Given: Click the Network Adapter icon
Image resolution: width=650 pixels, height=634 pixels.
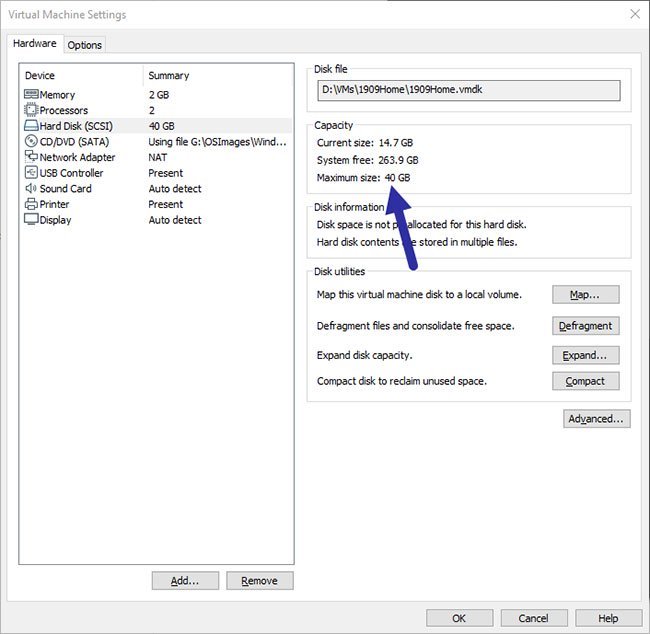Looking at the screenshot, I should pyautogui.click(x=30, y=157).
